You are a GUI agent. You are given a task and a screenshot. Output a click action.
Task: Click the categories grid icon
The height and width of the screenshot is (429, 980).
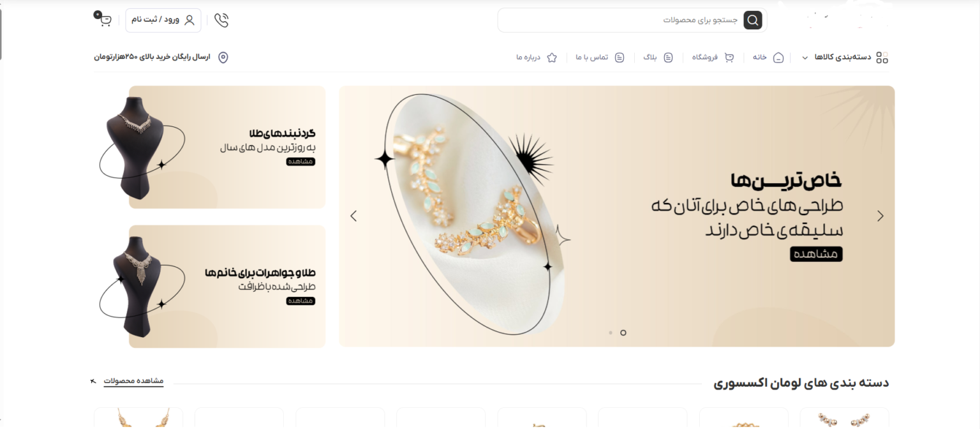pos(882,57)
